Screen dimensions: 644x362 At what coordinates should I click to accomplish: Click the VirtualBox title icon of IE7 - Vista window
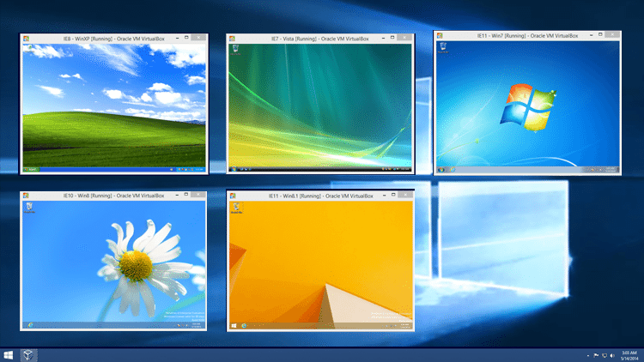point(232,39)
